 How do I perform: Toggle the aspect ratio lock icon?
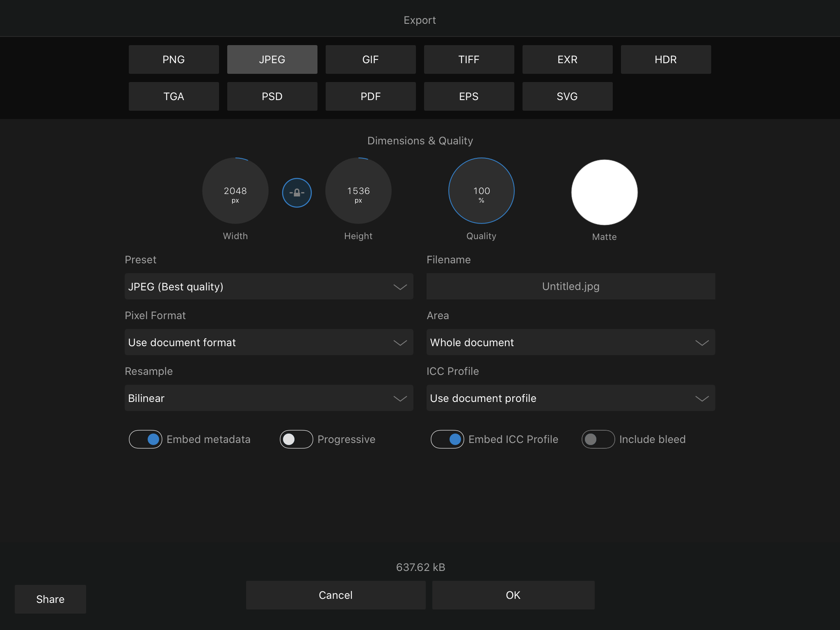click(297, 192)
